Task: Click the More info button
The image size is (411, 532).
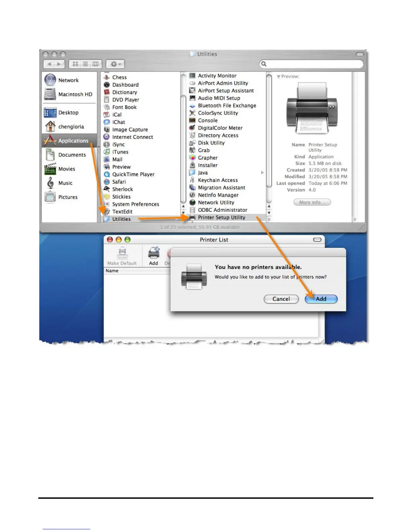Action: [x=312, y=202]
